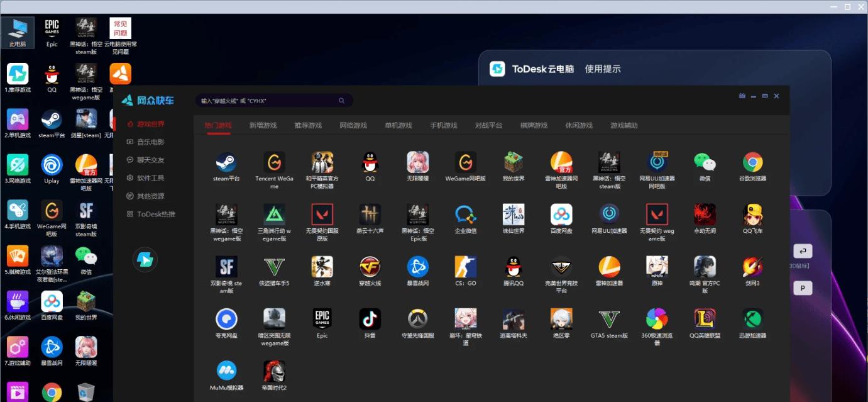Launch 诛仙世界 game icon
This screenshot has height=402, width=868.
[x=514, y=215]
